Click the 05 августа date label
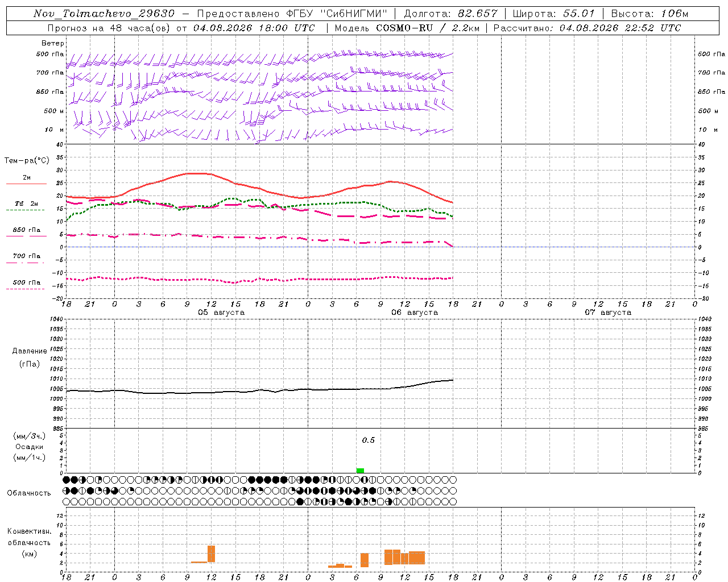 coord(221,313)
